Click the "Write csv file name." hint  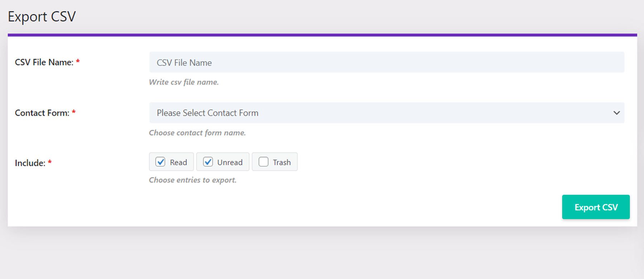pos(184,82)
